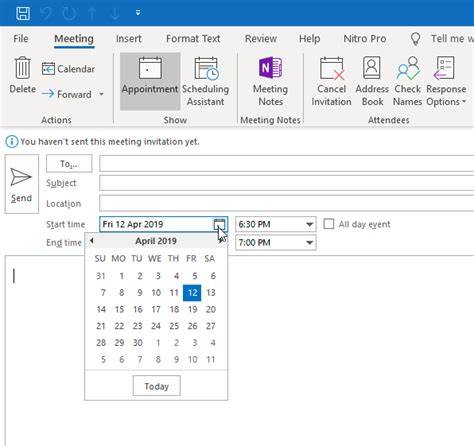
Task: Open the Insert ribbon tab
Action: (x=129, y=39)
